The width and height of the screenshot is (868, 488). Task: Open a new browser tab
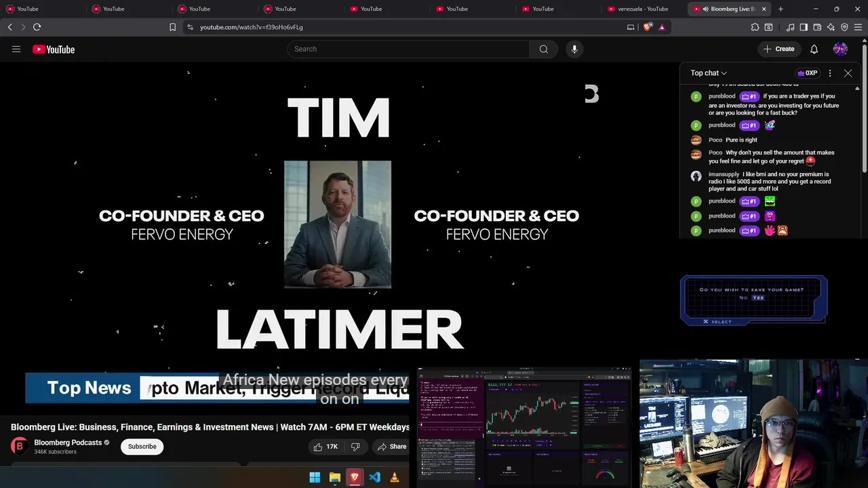click(x=781, y=9)
